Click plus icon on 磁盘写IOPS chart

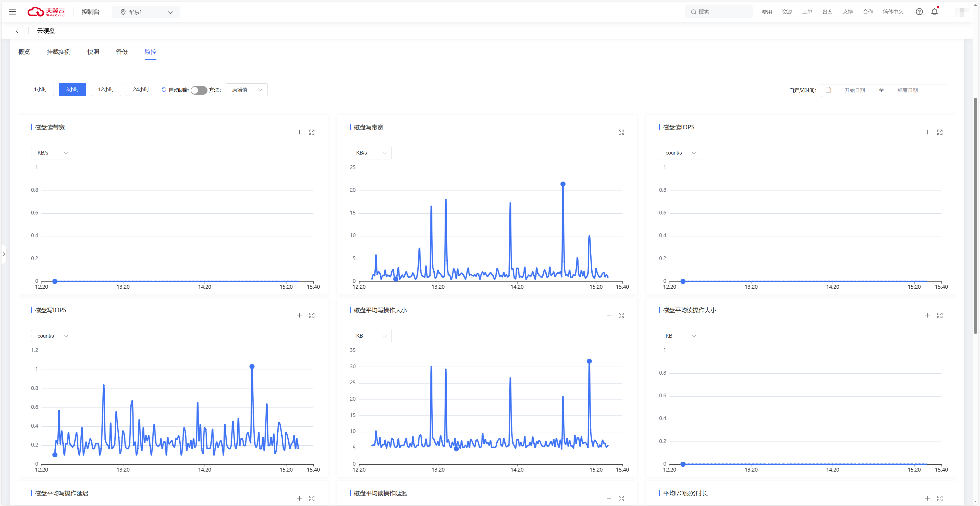tap(299, 315)
